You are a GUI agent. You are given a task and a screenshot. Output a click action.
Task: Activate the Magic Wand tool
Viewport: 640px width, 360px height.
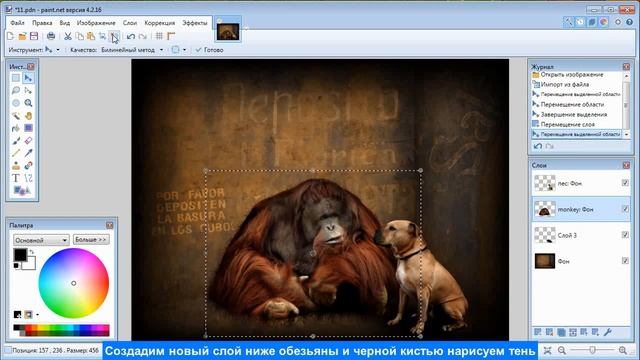(x=16, y=116)
